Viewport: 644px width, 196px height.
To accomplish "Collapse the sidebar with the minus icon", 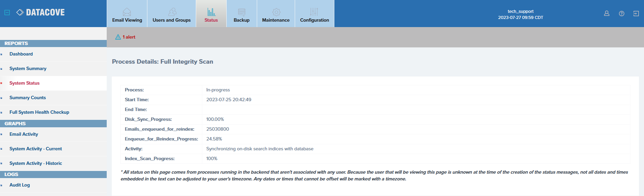I will point(7,13).
